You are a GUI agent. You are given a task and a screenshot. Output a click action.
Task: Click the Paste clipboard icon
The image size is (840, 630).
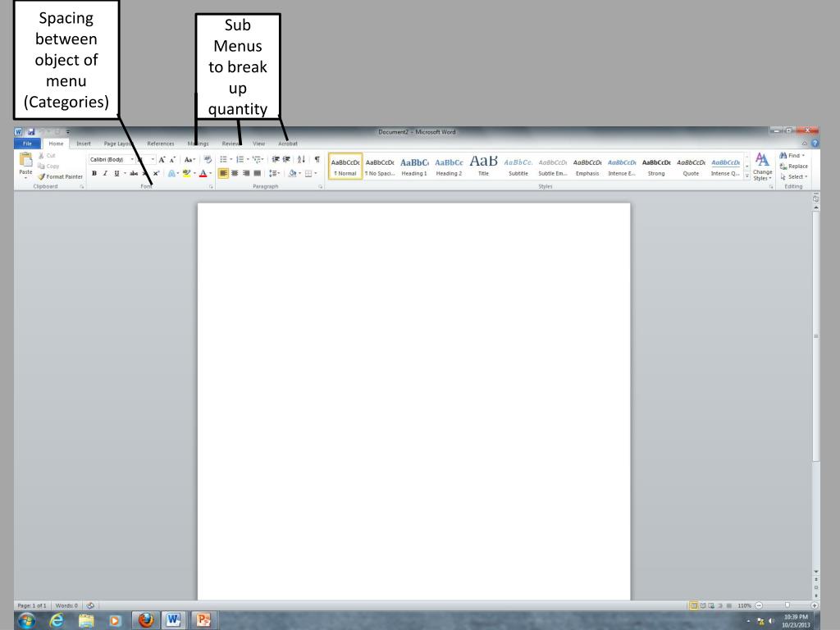(x=25, y=160)
